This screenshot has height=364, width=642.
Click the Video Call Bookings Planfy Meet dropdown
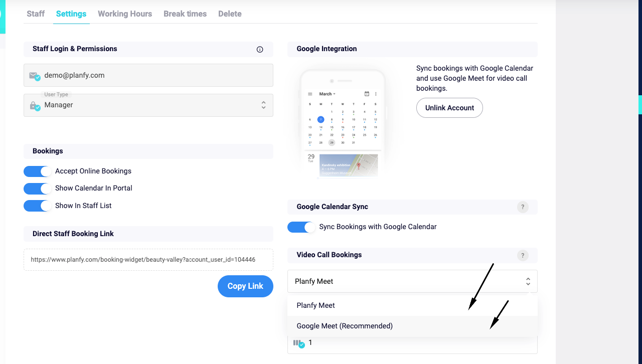[412, 281]
